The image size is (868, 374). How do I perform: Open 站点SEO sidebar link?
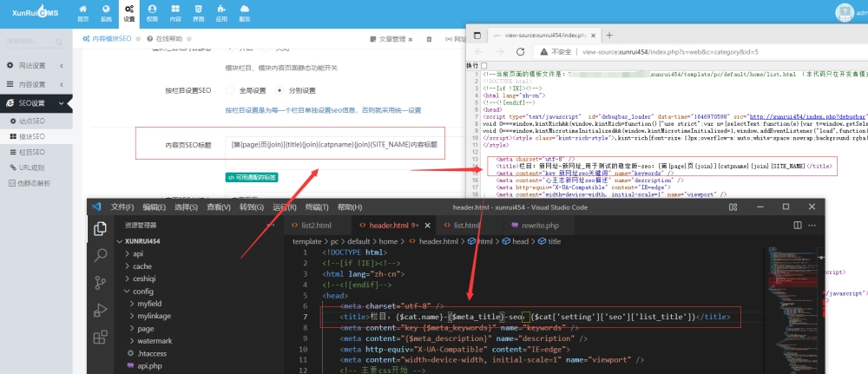[31, 121]
